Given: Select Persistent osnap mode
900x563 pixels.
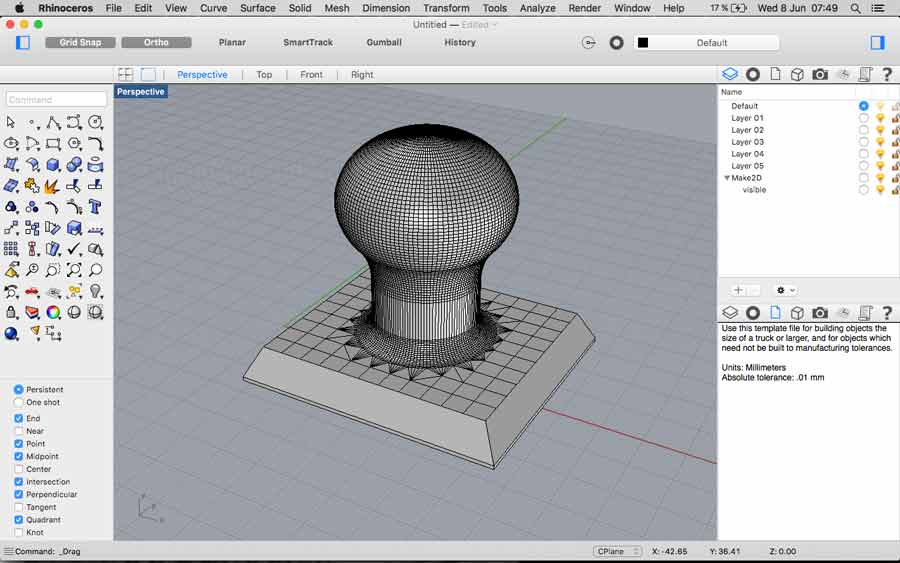Looking at the screenshot, I should [18, 389].
